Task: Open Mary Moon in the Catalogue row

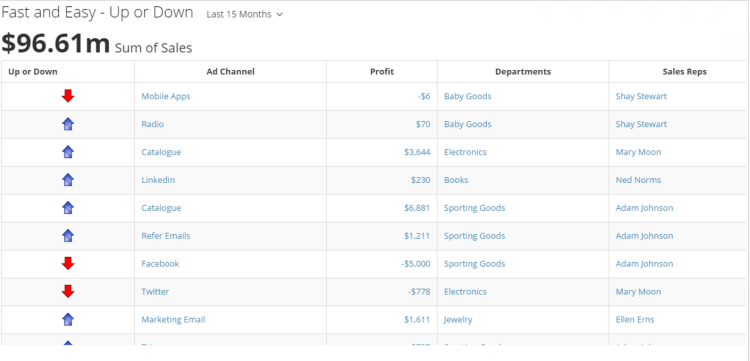Action: pos(638,152)
